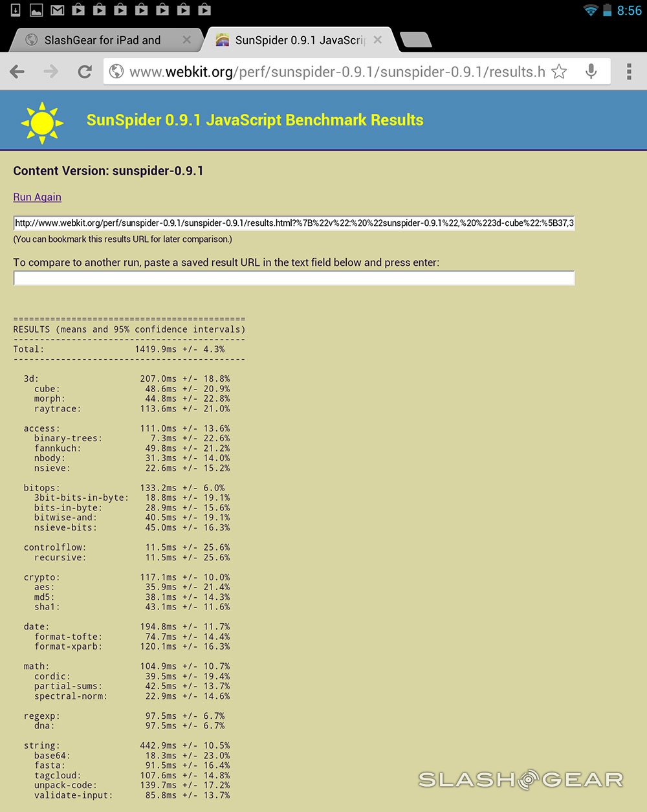Open the picture notification icon in status bar
Screen dimensions: 647x812
pos(36,10)
